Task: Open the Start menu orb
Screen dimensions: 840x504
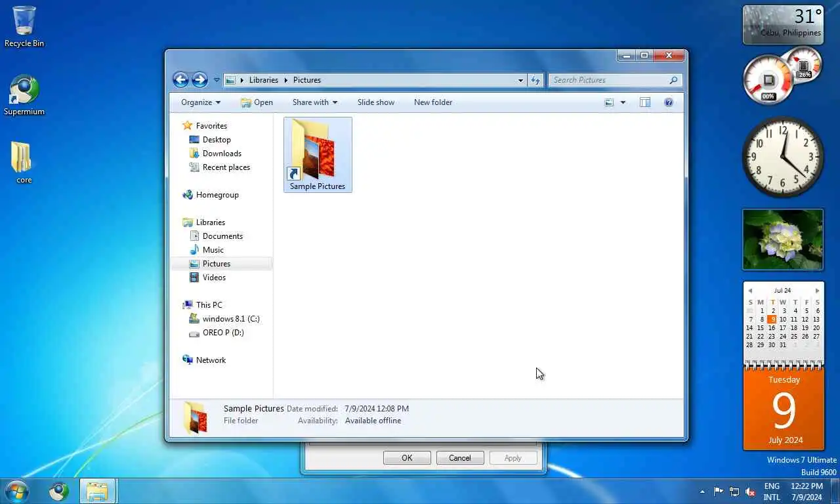Action: (16, 492)
